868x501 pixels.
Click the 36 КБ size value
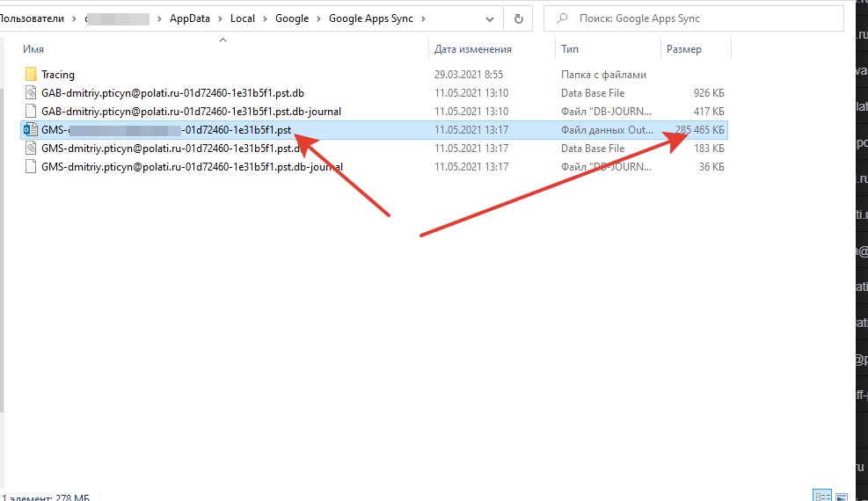pos(711,166)
